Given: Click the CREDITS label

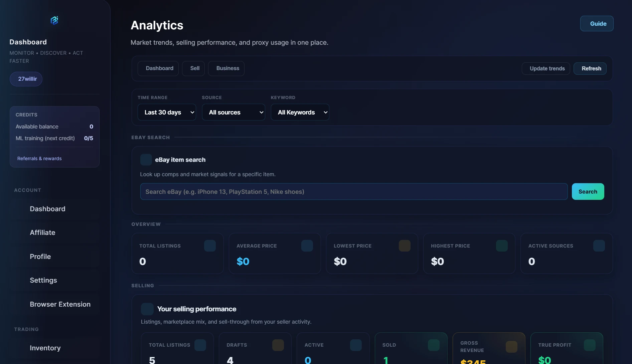Looking at the screenshot, I should (x=26, y=115).
